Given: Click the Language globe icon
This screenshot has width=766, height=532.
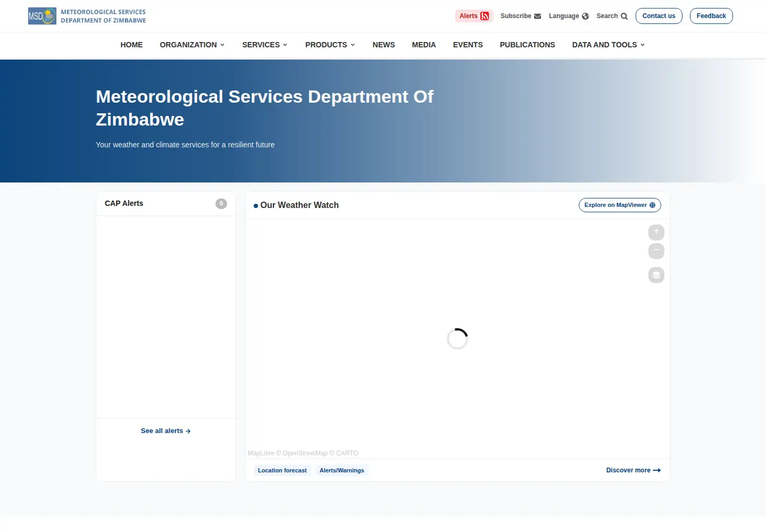Looking at the screenshot, I should 585,16.
